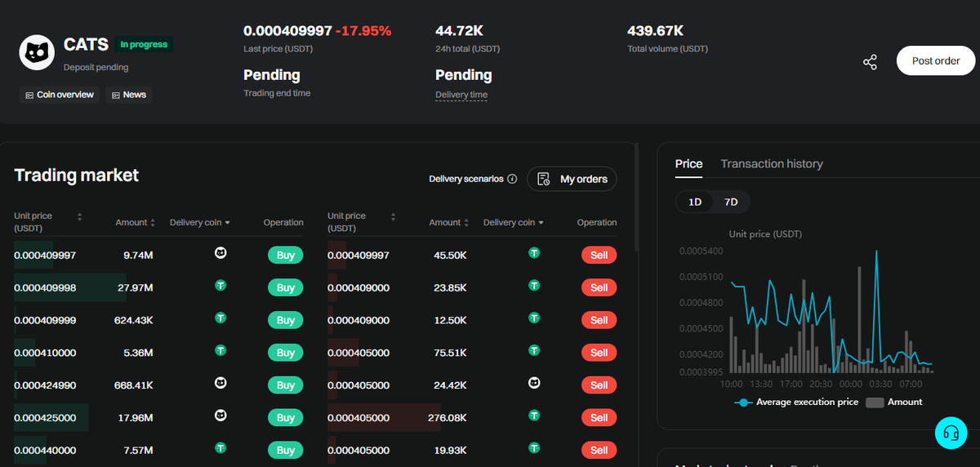
Task: Buy at unit price 0.000409999
Action: point(285,320)
